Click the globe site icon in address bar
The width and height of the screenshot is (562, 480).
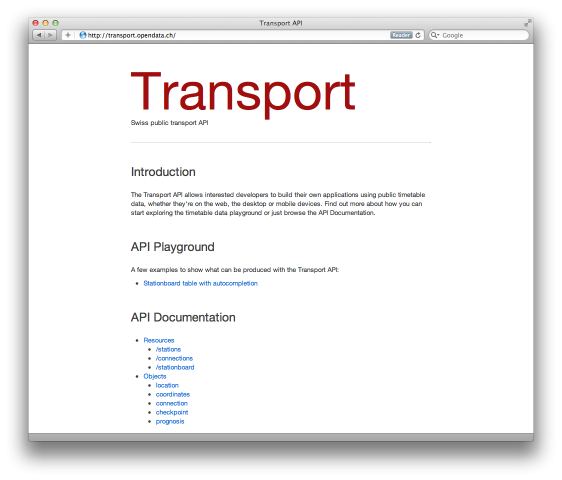[x=83, y=35]
